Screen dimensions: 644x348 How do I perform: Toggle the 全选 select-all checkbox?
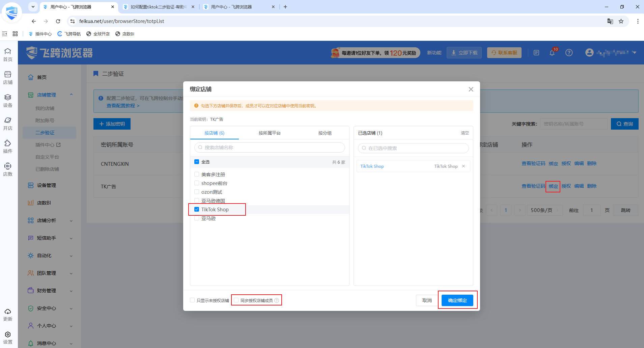click(197, 162)
